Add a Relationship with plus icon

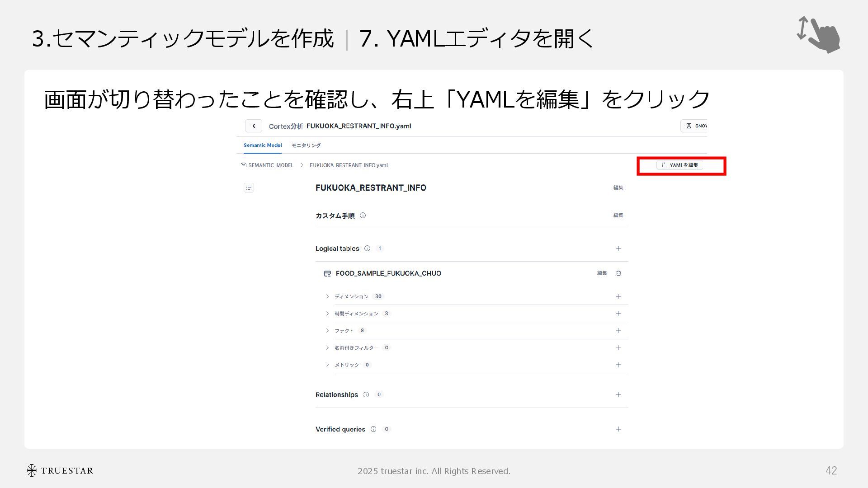618,394
